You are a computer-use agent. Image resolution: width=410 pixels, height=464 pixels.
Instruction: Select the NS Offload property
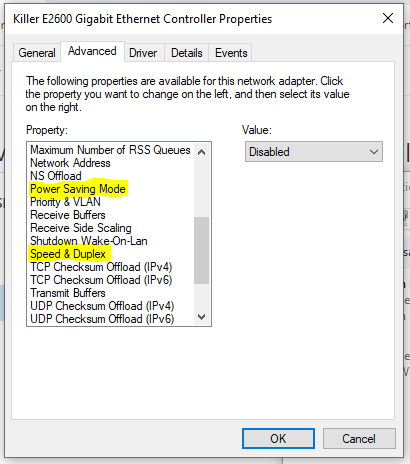pos(56,176)
